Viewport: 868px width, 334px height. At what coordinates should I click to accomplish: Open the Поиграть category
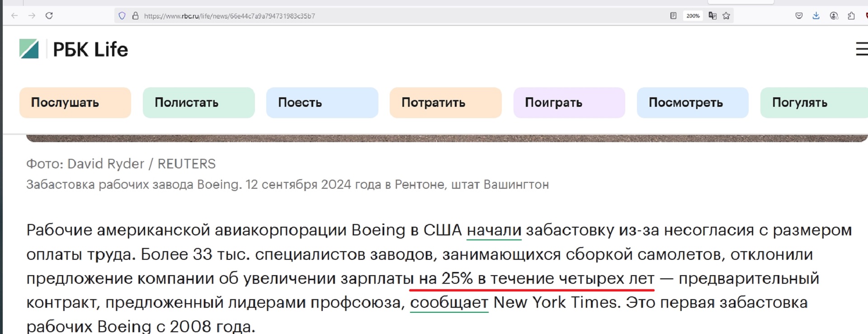click(569, 103)
